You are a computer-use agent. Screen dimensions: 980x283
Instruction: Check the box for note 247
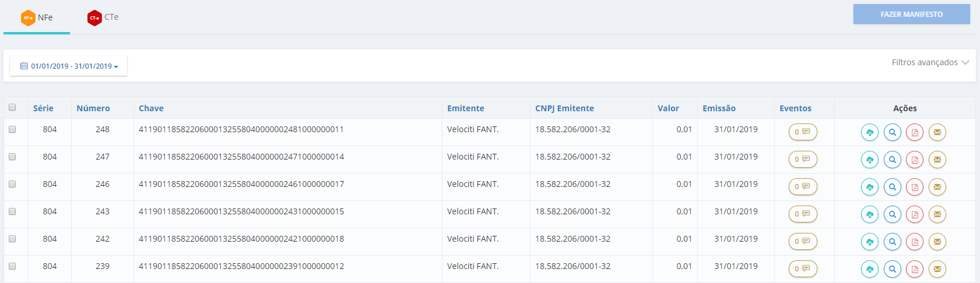coord(12,157)
